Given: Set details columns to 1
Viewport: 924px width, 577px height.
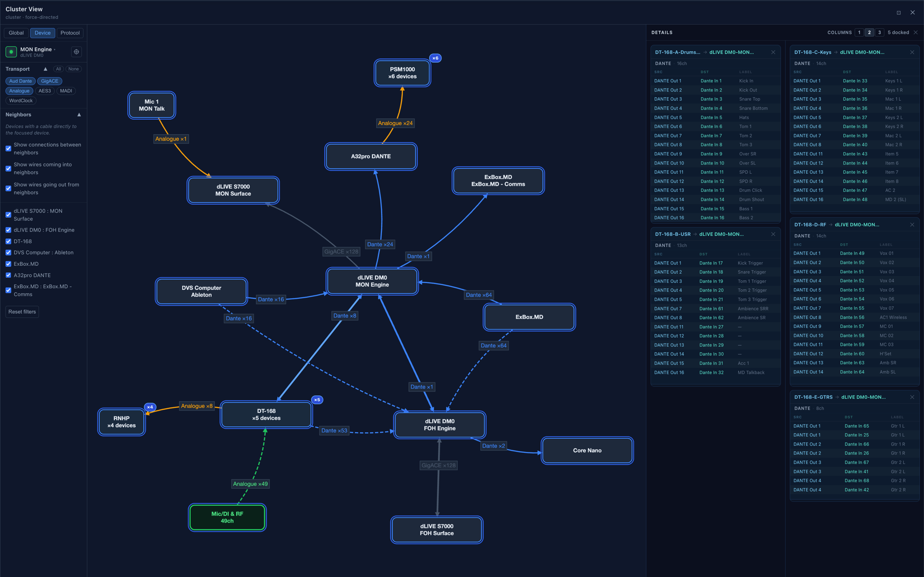Looking at the screenshot, I should 859,32.
